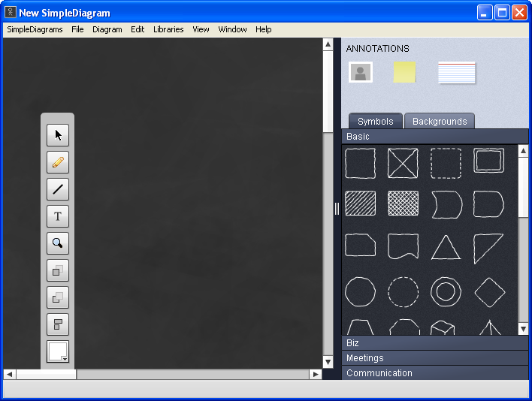Choose the D-shaped delay symbol

click(x=488, y=204)
